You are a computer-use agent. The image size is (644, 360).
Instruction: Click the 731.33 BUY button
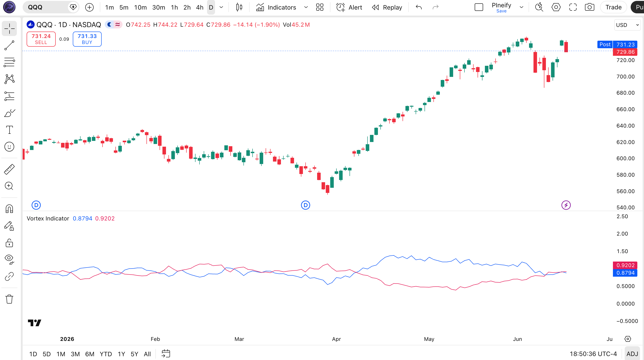point(87,39)
